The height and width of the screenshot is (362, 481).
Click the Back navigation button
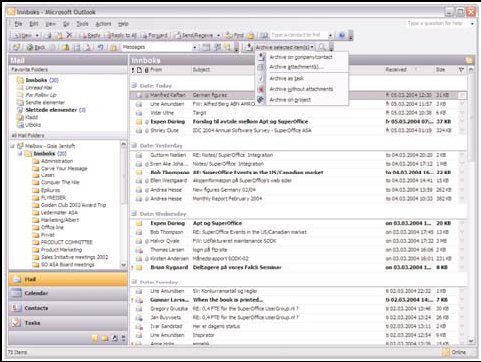coord(36,47)
